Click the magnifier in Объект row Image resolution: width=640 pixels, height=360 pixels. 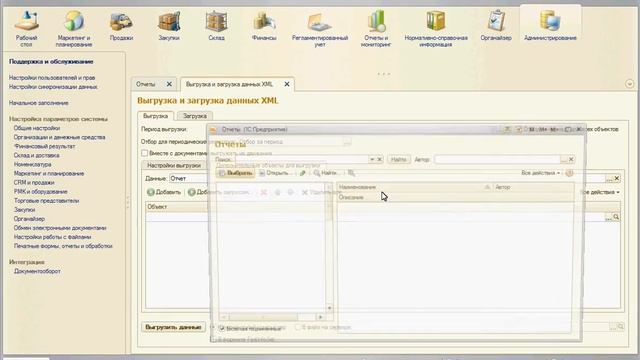click(616, 218)
